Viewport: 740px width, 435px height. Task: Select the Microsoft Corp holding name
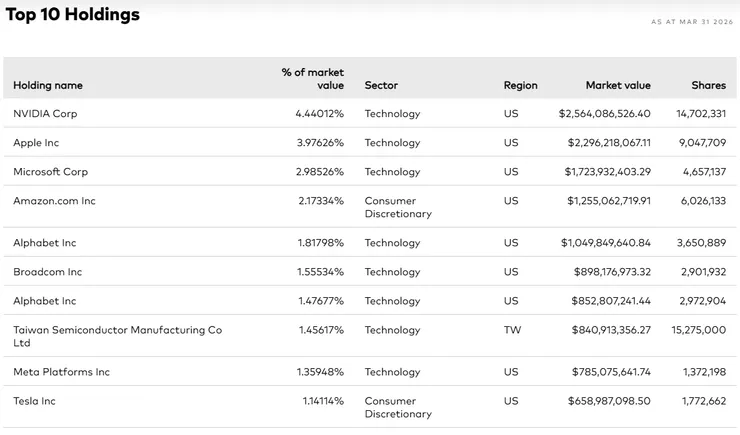[x=50, y=172]
